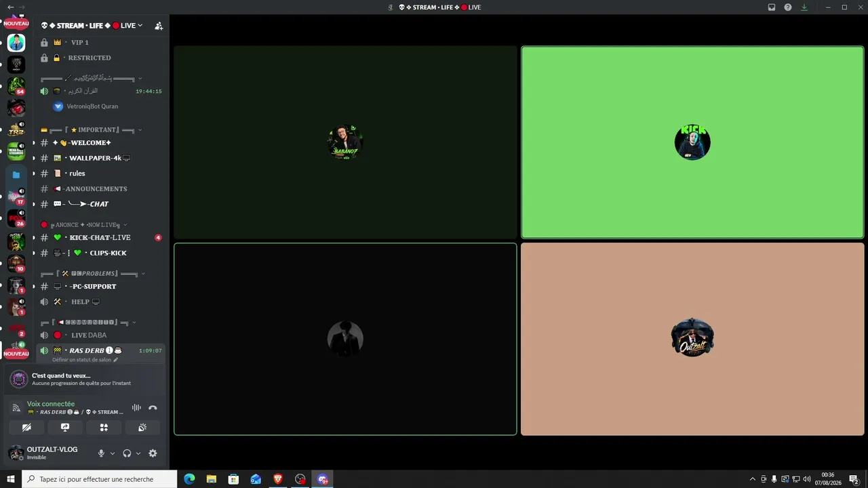Image resolution: width=868 pixels, height=488 pixels.
Task: Click Définir un statut de salon link
Action: (x=81, y=360)
